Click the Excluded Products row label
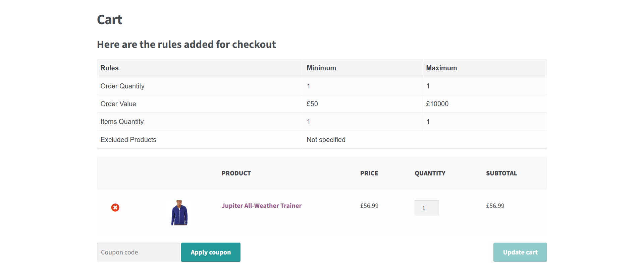 pos(128,140)
